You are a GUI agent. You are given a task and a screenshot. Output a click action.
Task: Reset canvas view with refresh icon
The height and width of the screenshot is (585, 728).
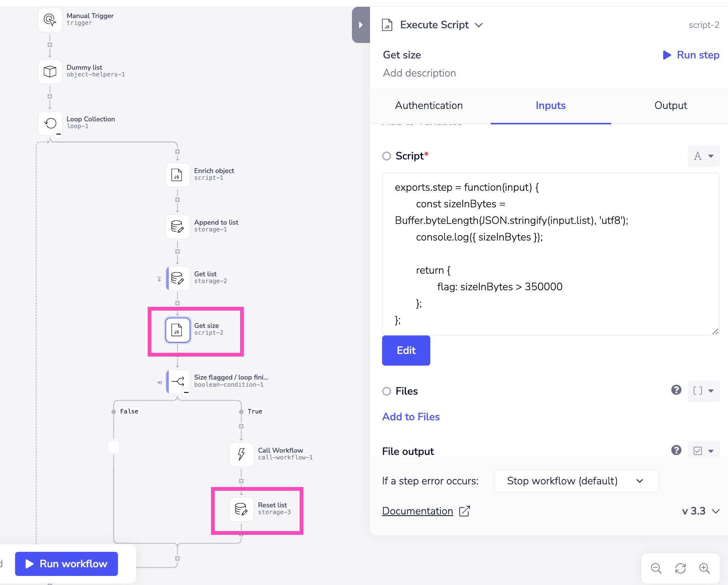[680, 568]
